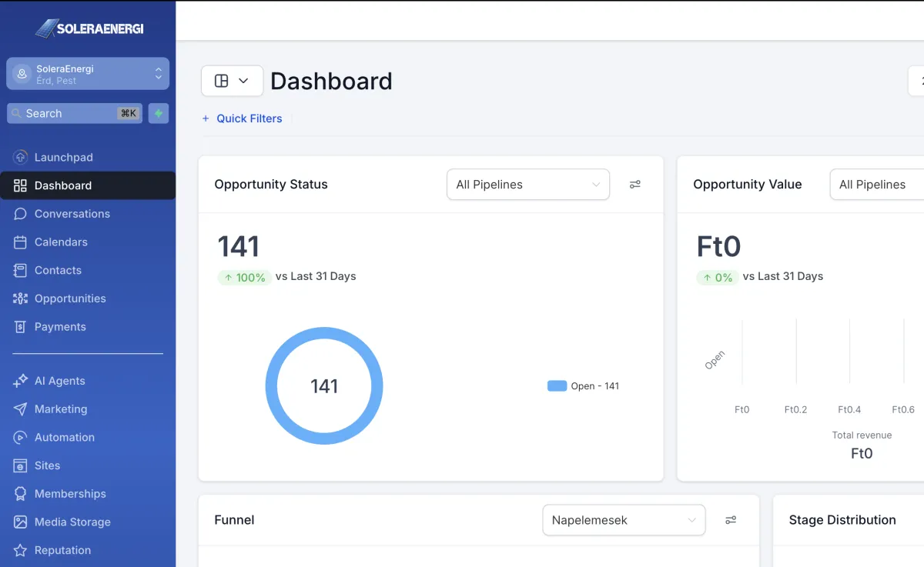Click the Dashboard grid icon
Image resolution: width=924 pixels, height=567 pixels.
click(x=21, y=185)
